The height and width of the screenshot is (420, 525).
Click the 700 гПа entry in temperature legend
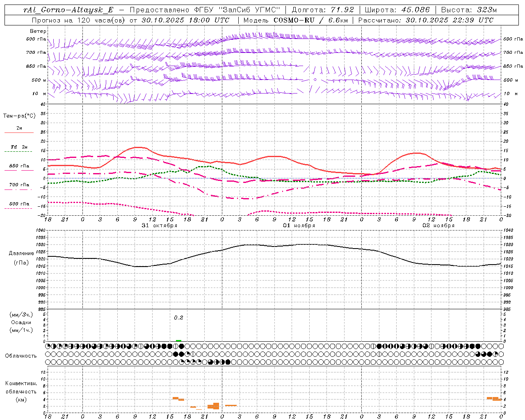[x=19, y=185]
